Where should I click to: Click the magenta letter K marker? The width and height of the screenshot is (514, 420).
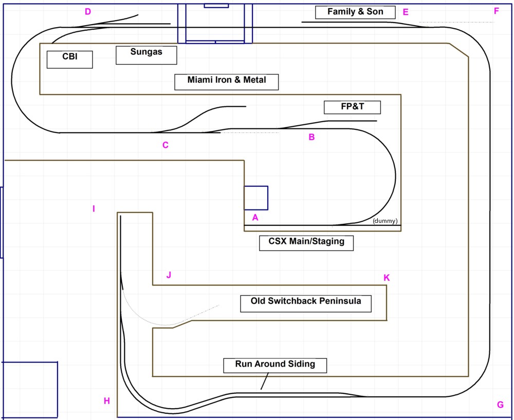click(387, 278)
